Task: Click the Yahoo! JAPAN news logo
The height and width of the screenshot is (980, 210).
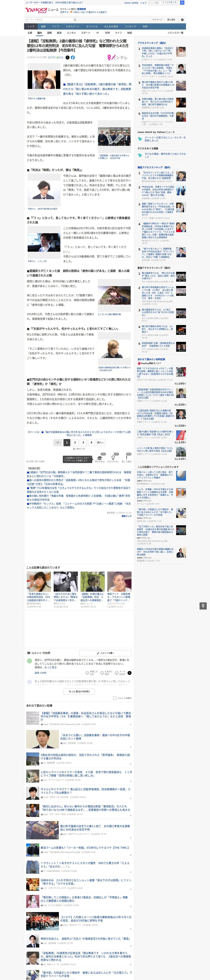Action: [42, 10]
